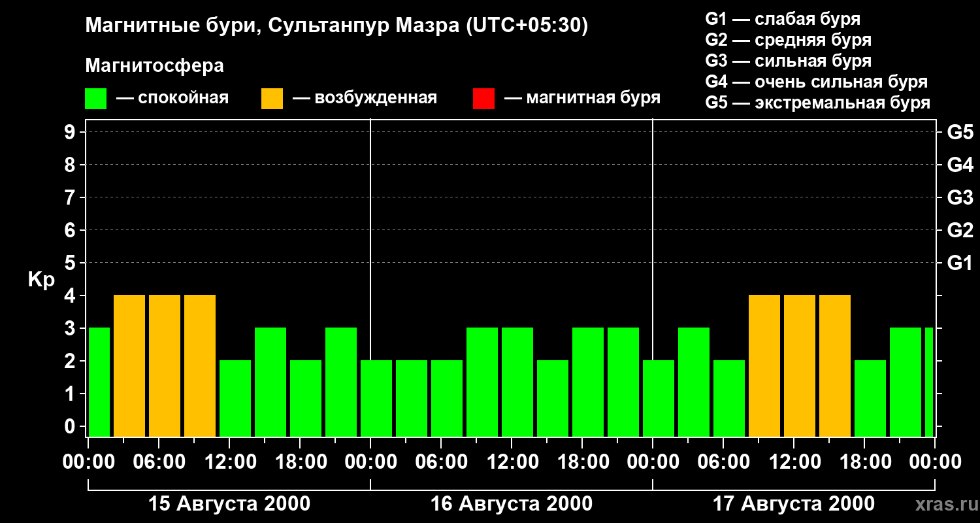Click the Kp axis value "4"
Screen dimensions: 980x523
[x=71, y=295]
